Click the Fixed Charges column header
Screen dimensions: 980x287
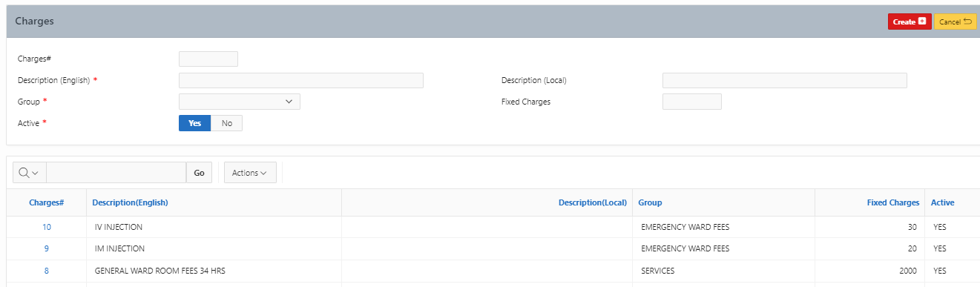pos(893,202)
